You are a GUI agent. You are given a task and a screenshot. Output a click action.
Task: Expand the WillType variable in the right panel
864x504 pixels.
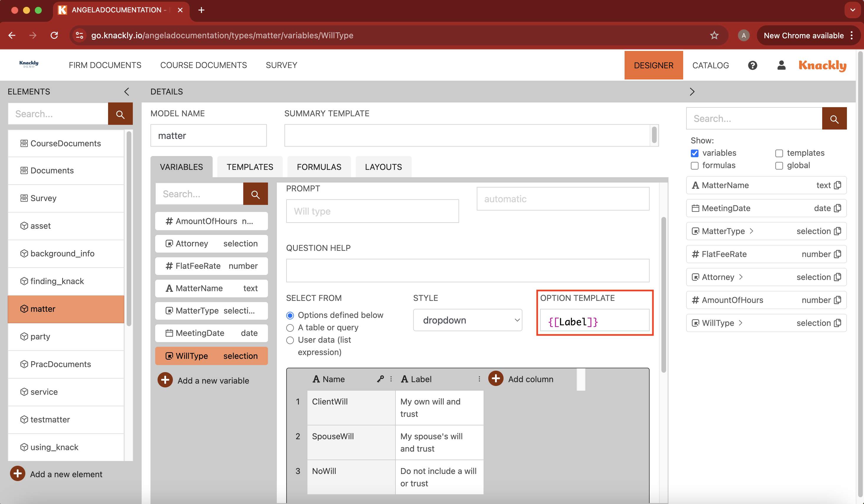point(741,323)
